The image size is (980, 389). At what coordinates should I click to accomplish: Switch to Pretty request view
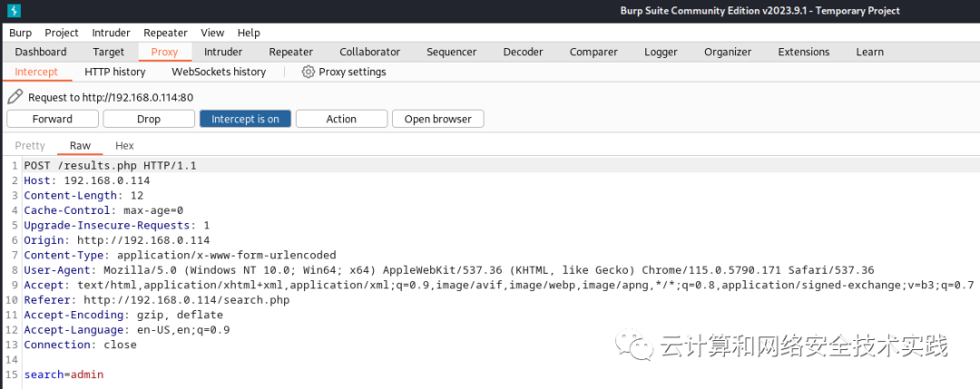pos(30,145)
